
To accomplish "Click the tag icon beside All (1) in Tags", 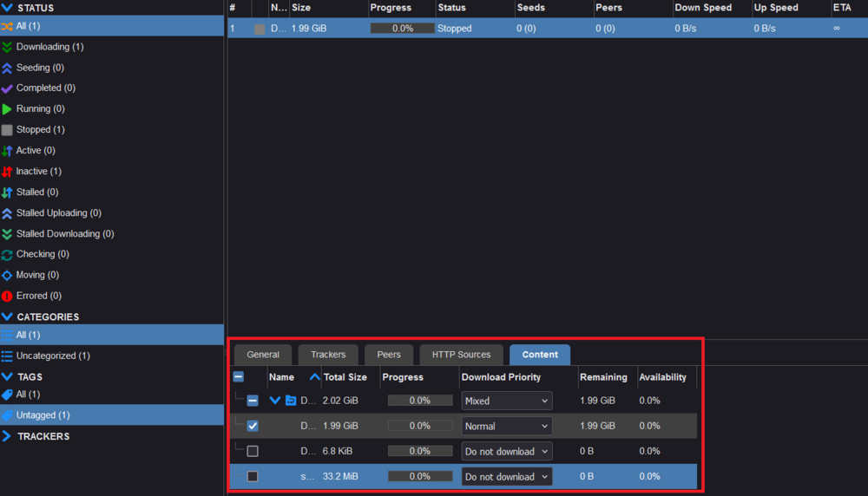I will click(x=7, y=395).
